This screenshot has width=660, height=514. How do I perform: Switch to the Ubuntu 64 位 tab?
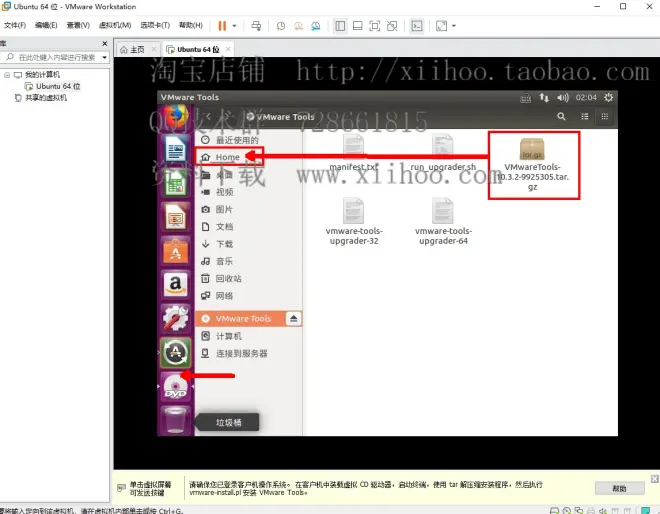point(194,50)
